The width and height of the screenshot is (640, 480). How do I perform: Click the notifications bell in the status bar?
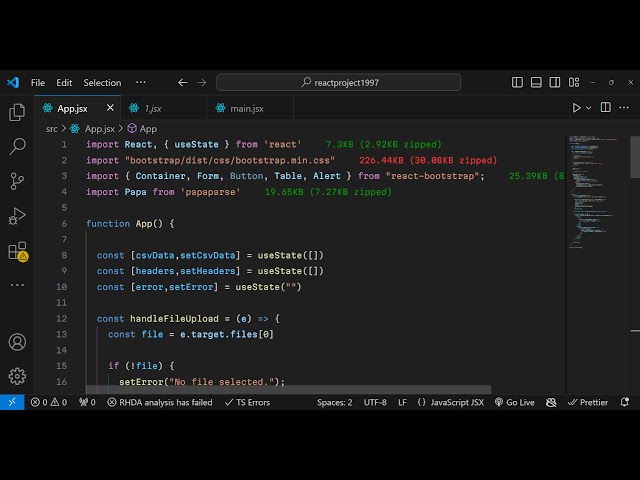[x=624, y=402]
